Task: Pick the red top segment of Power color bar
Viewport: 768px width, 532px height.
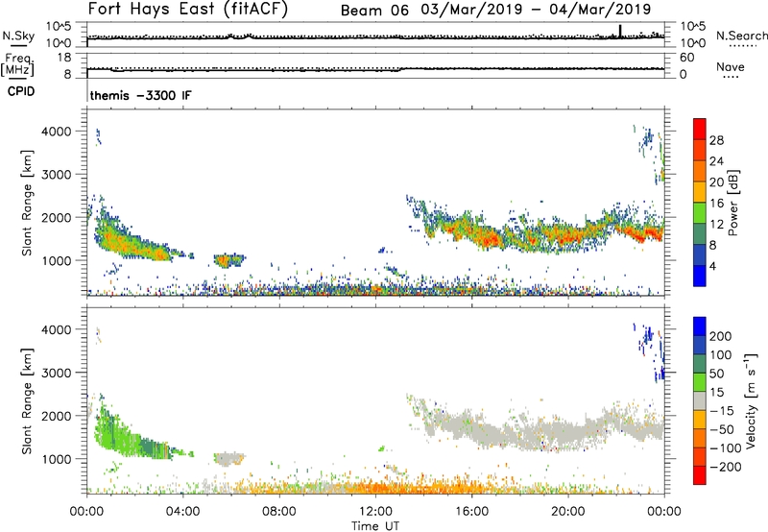Action: [x=700, y=129]
